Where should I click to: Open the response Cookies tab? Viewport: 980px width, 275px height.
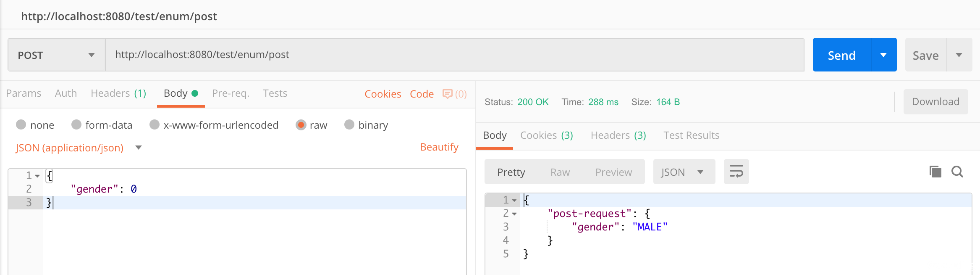[x=546, y=135]
